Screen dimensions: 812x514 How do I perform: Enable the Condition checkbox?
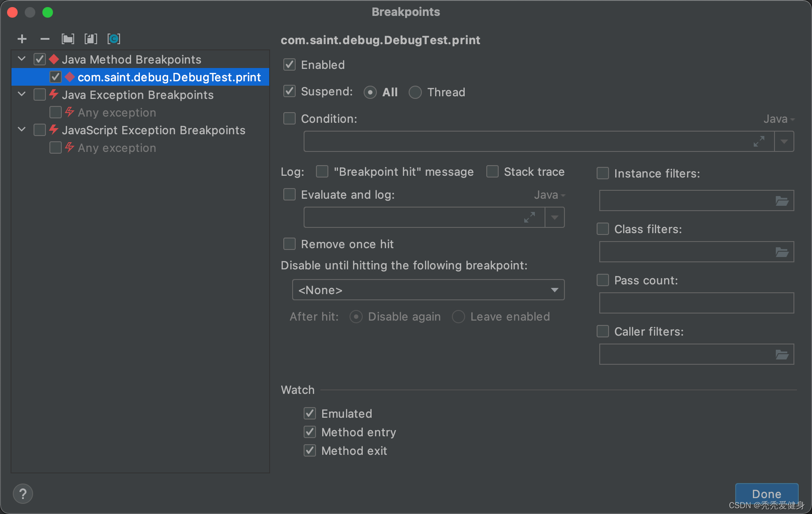click(289, 119)
